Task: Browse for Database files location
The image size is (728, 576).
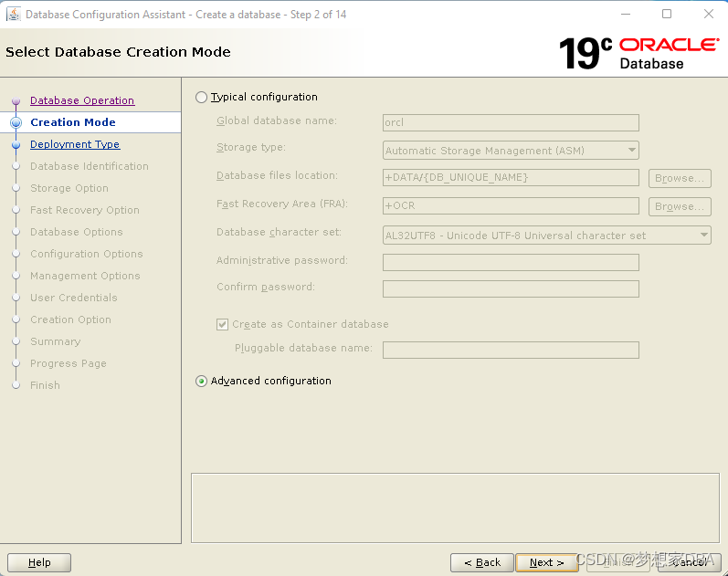Action: click(x=680, y=178)
